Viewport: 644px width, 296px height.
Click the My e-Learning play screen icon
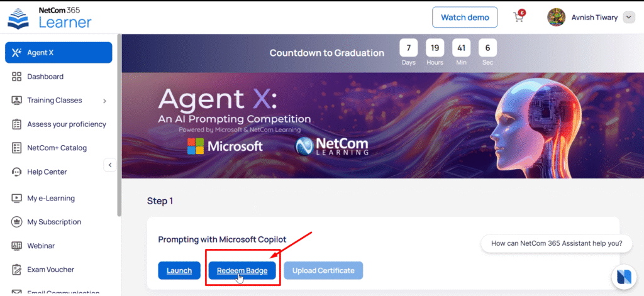(x=16, y=199)
